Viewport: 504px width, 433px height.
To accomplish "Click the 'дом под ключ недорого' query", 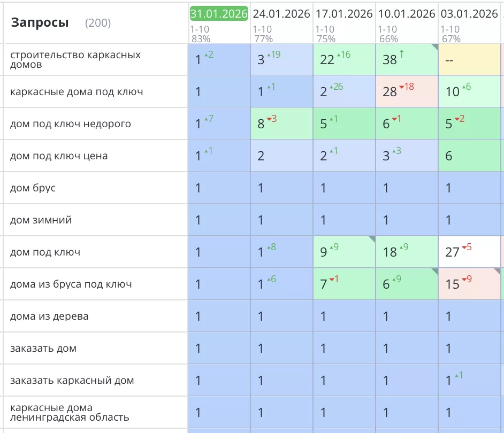I will point(71,123).
